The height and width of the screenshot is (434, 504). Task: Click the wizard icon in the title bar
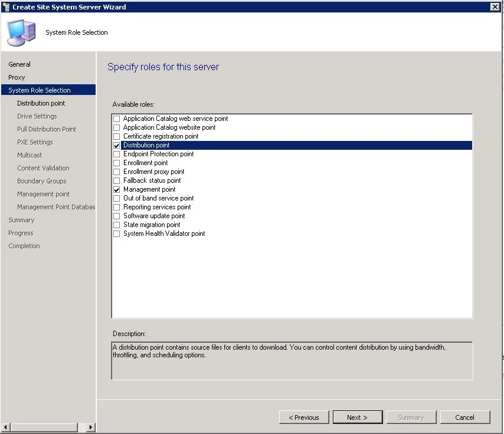click(x=6, y=6)
